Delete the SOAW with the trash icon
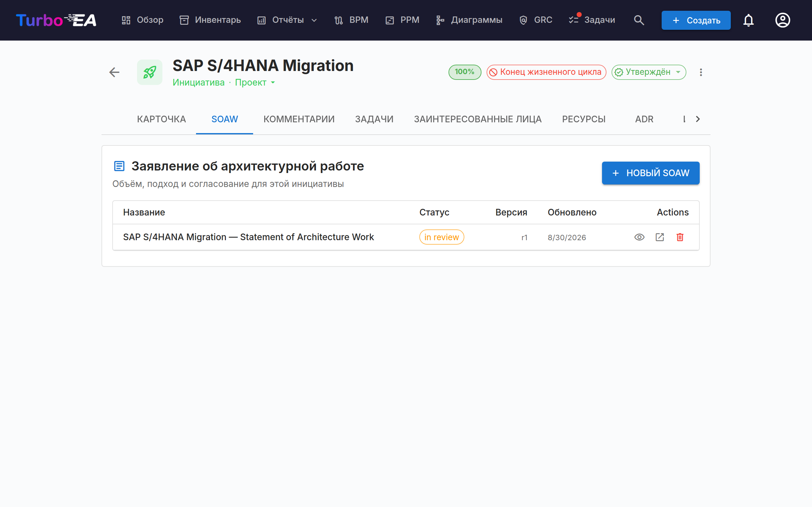This screenshot has height=507, width=812. pyautogui.click(x=680, y=237)
